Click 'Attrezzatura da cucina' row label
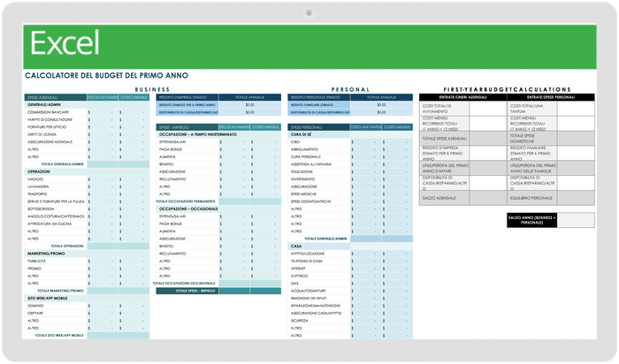The width and height of the screenshot is (619, 364). [x=50, y=224]
